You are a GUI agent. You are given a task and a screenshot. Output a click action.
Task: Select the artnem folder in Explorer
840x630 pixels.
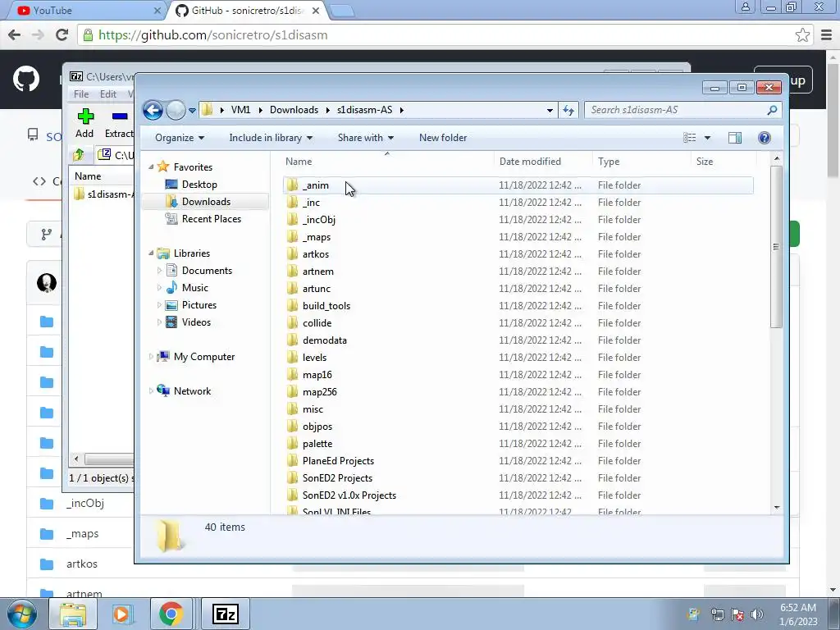(317, 271)
